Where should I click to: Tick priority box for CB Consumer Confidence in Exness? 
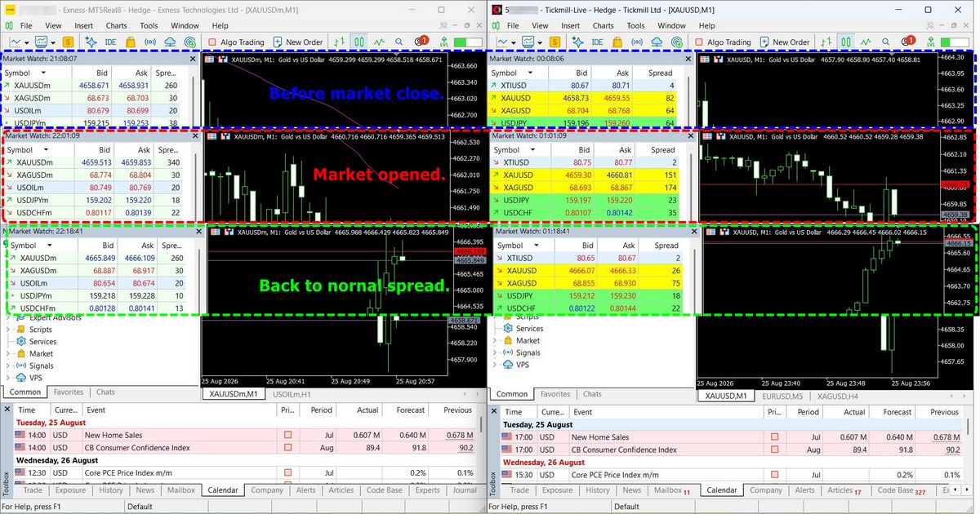[287, 448]
